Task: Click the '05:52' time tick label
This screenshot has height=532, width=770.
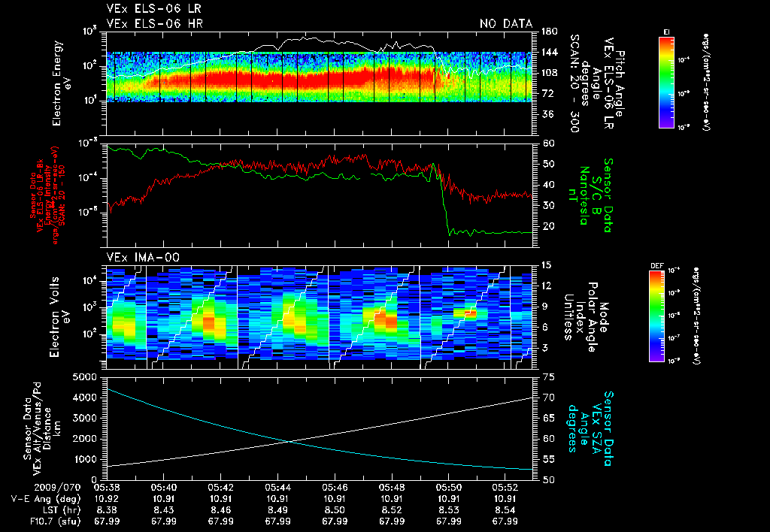Action: (x=505, y=488)
